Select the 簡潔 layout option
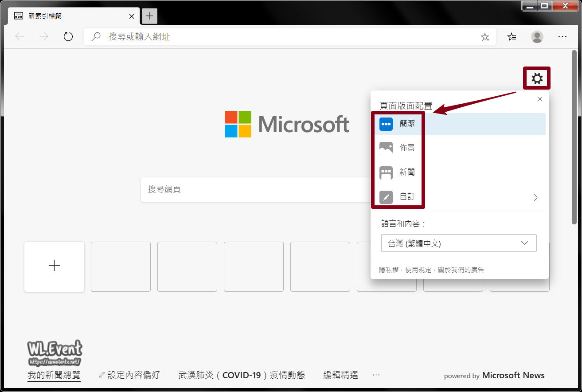582x392 pixels. 460,124
